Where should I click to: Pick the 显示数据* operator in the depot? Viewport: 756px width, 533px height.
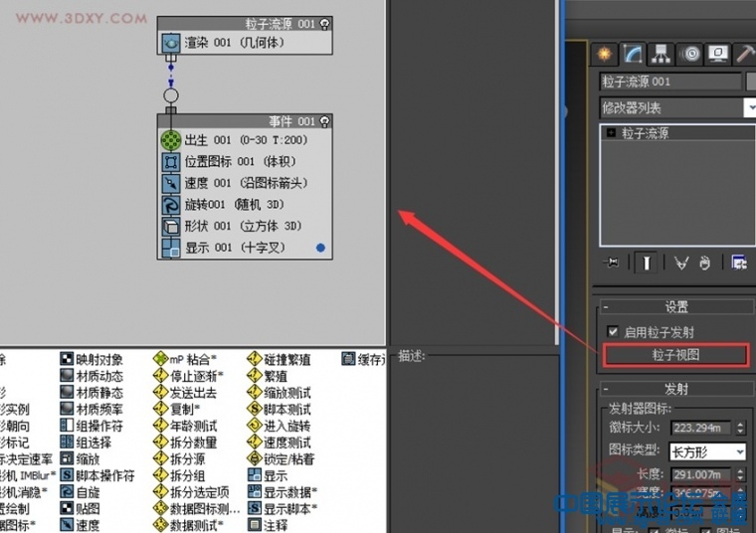(283, 492)
